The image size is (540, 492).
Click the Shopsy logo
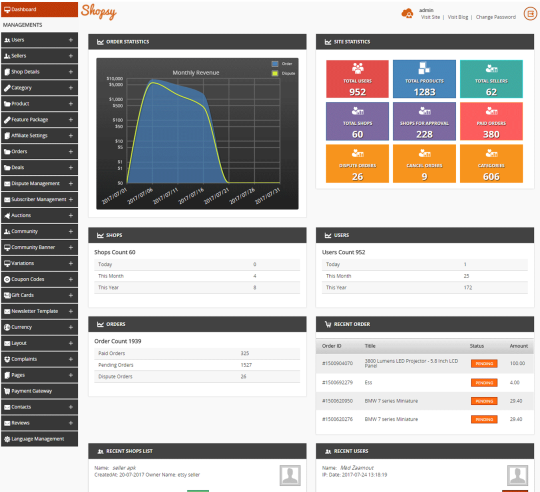coord(99,12)
